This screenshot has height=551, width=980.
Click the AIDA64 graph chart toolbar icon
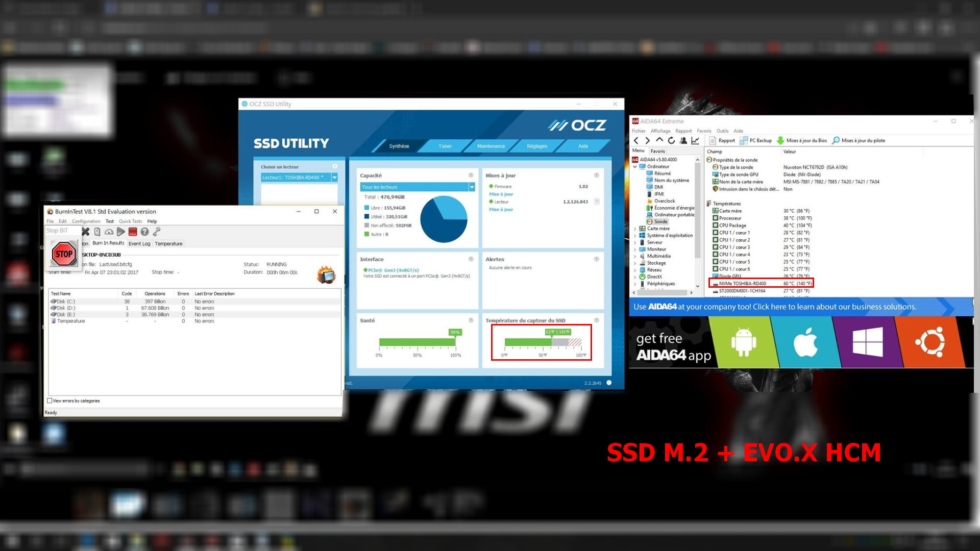pyautogui.click(x=695, y=140)
